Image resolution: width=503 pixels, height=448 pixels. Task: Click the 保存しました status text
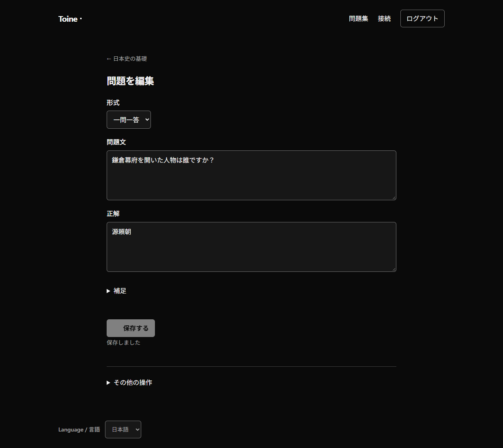[x=124, y=343]
